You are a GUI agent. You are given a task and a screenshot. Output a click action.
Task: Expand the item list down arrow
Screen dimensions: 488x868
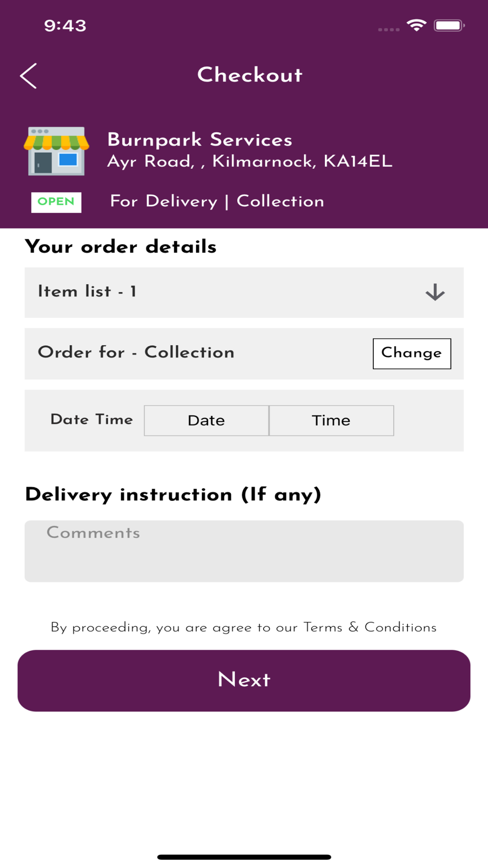[x=434, y=292]
